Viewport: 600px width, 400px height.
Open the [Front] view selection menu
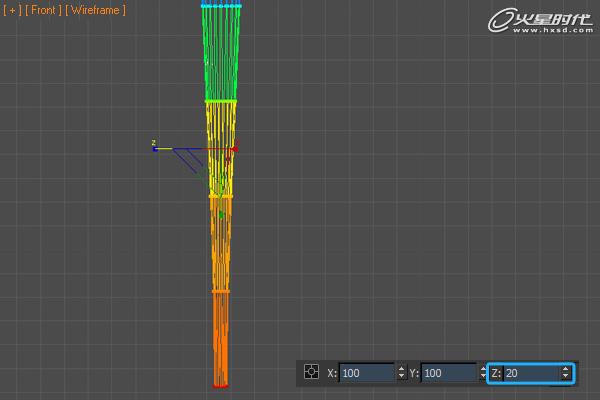pos(43,10)
